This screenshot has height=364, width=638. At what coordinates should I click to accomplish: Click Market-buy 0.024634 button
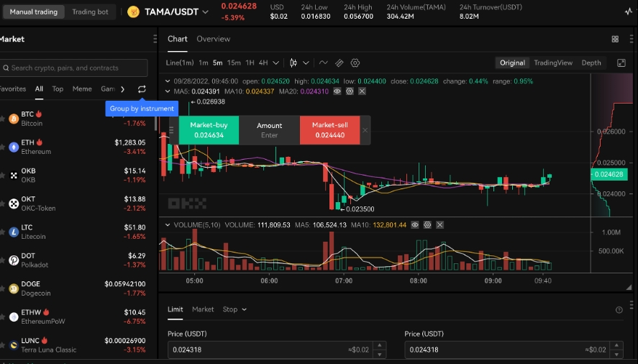[x=209, y=130]
